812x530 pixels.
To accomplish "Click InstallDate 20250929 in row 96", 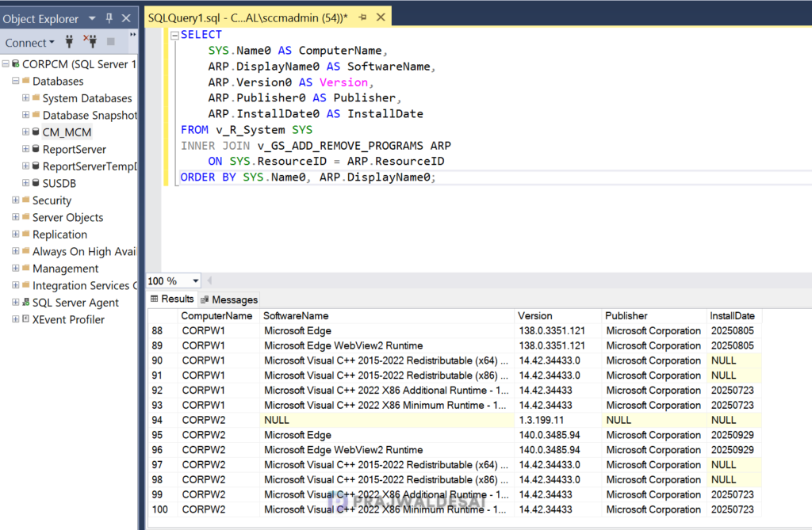I will point(733,450).
